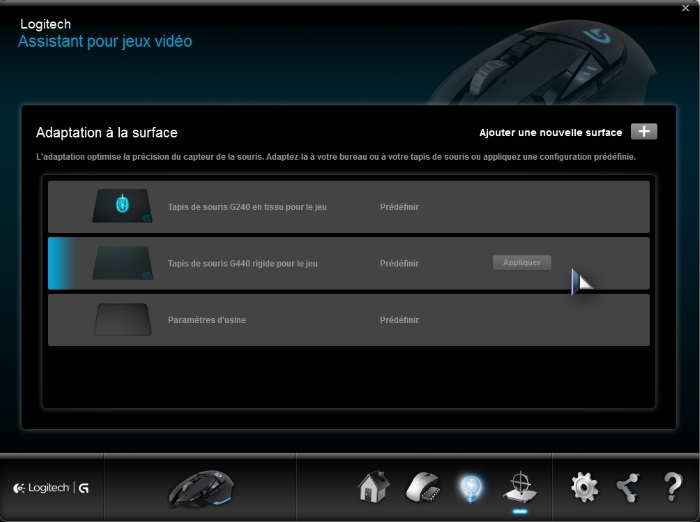Viewport: 700px width, 522px height.
Task: Add a new surface with plus button
Action: (x=644, y=132)
